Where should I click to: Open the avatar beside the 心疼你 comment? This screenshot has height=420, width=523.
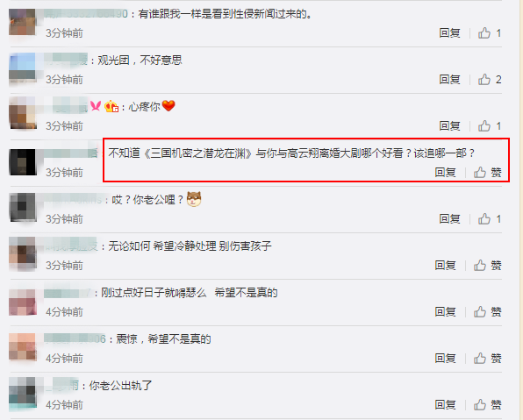[x=23, y=113]
